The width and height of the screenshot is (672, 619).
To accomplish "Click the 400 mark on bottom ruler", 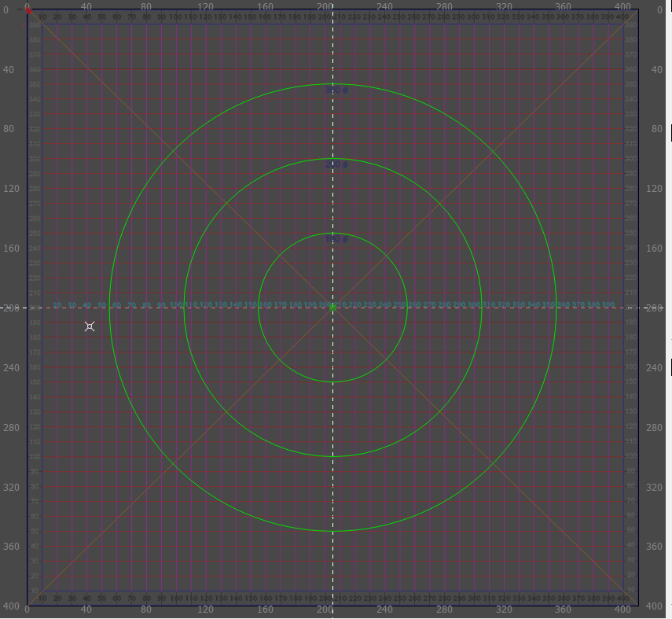I will click(x=622, y=609).
